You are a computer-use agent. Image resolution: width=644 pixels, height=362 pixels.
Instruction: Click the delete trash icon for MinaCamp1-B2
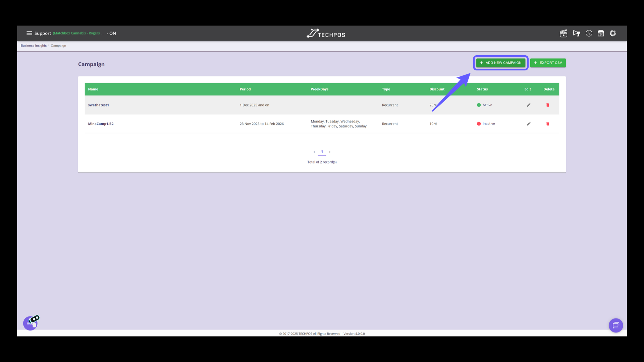(x=548, y=124)
